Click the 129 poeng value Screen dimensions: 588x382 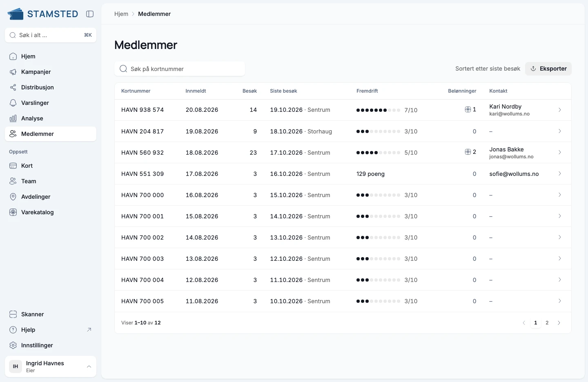pyautogui.click(x=370, y=174)
